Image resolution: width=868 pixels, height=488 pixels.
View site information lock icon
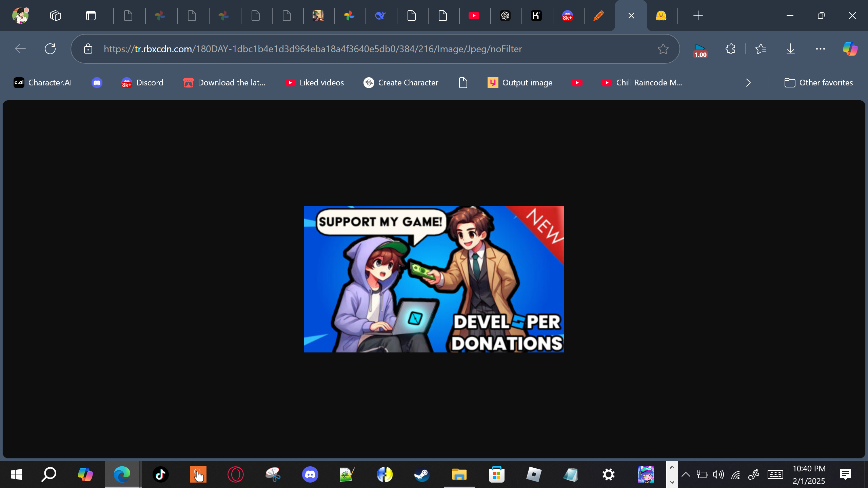pyautogui.click(x=88, y=49)
